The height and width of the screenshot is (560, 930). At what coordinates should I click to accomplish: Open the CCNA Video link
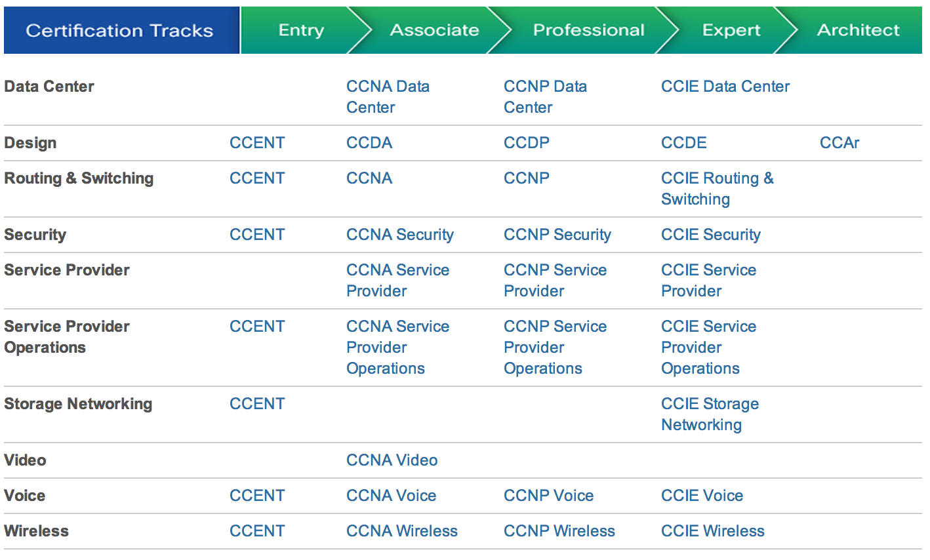pos(392,460)
